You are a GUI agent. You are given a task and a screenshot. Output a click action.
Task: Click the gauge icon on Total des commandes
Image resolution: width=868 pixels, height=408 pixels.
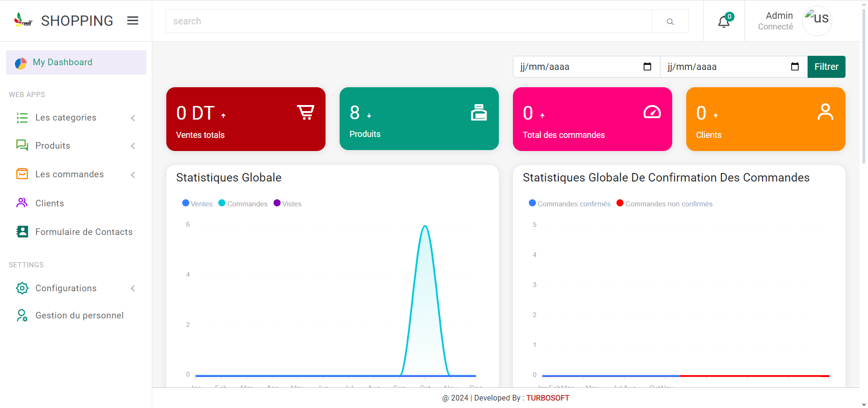[x=652, y=112]
